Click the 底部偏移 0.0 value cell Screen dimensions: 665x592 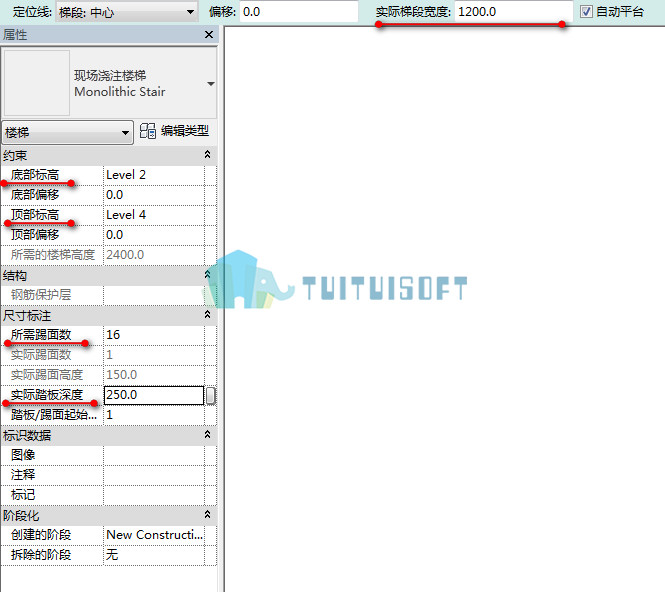coord(154,195)
